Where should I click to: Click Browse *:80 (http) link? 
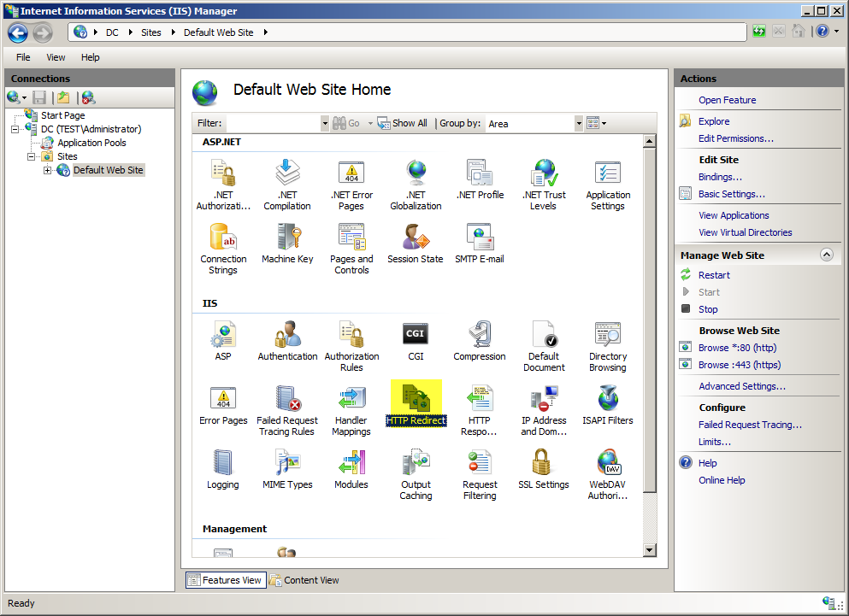(x=737, y=348)
